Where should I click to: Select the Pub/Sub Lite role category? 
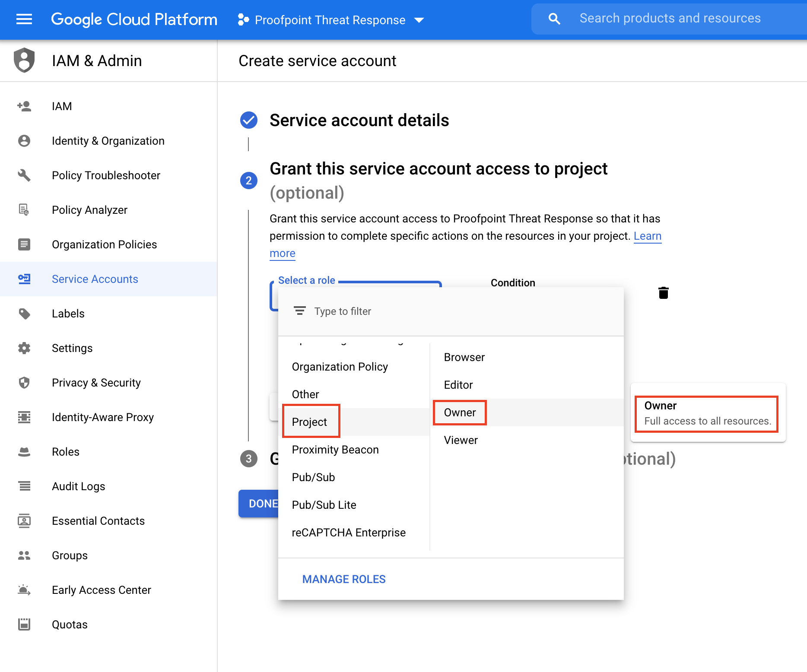[x=354, y=505]
